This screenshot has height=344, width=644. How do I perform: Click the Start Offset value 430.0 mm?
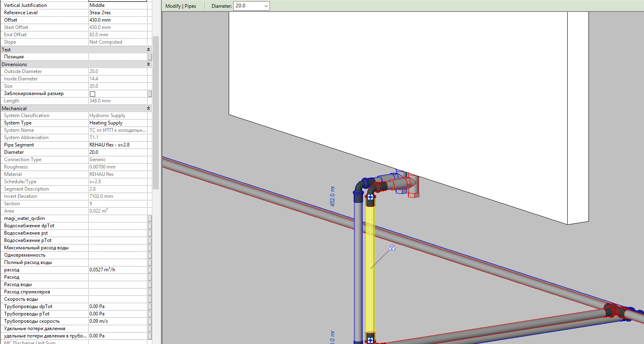(118, 27)
